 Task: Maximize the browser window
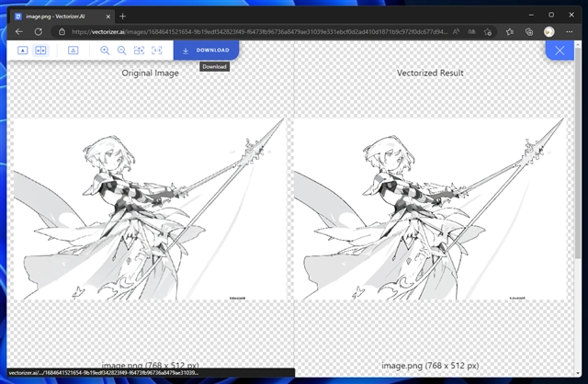(551, 15)
